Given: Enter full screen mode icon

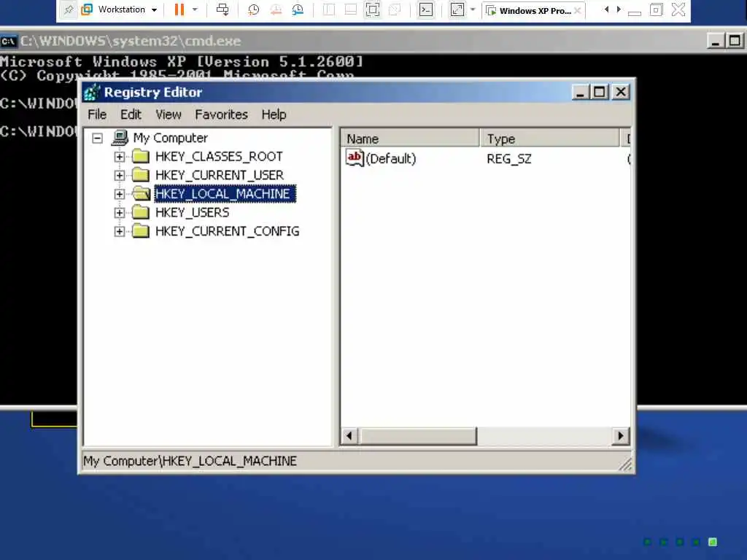Looking at the screenshot, I should 373,9.
